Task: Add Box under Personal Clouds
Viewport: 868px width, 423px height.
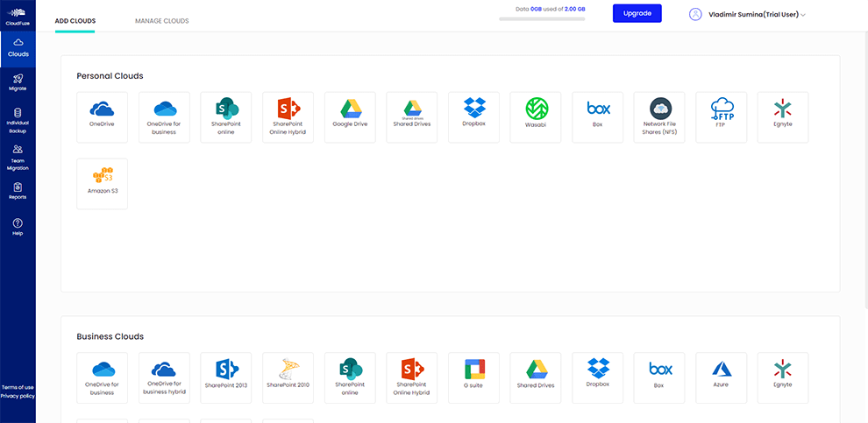Action: click(x=597, y=117)
